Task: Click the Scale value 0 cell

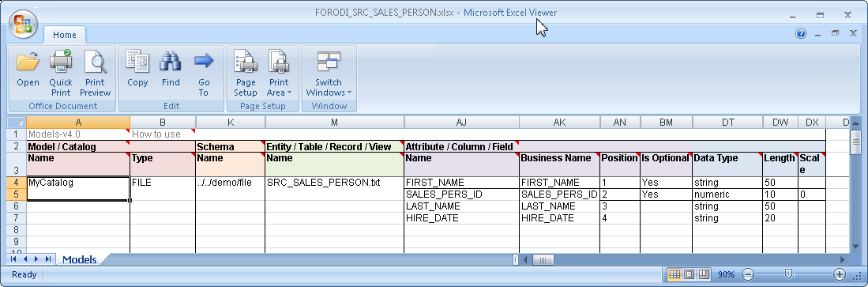Action: (812, 194)
